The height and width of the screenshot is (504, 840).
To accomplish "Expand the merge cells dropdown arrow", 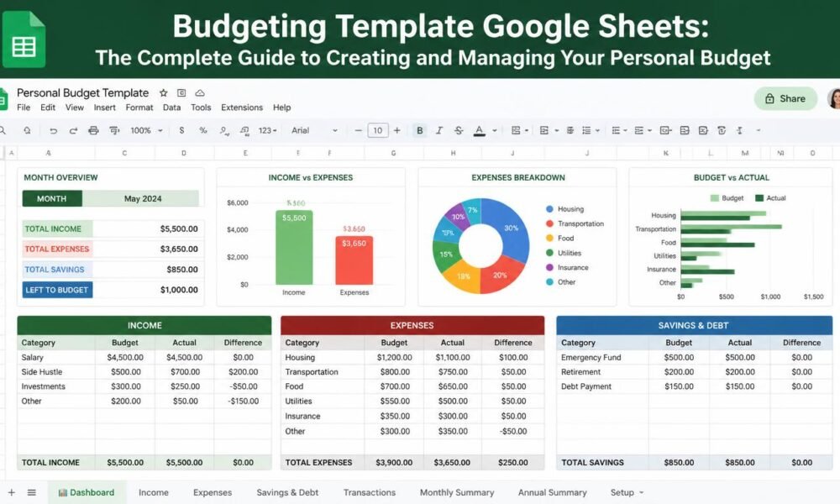I will [557, 130].
